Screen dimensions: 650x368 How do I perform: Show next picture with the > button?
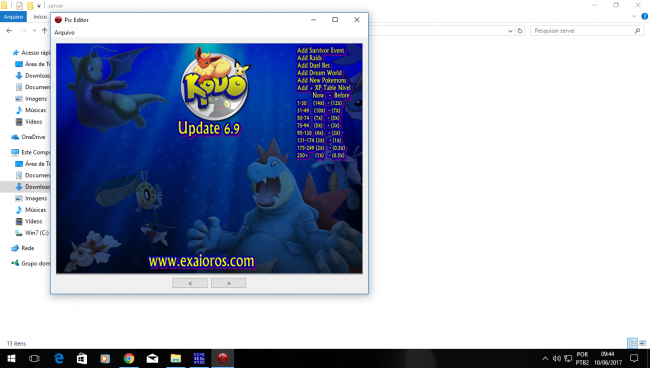(228, 283)
